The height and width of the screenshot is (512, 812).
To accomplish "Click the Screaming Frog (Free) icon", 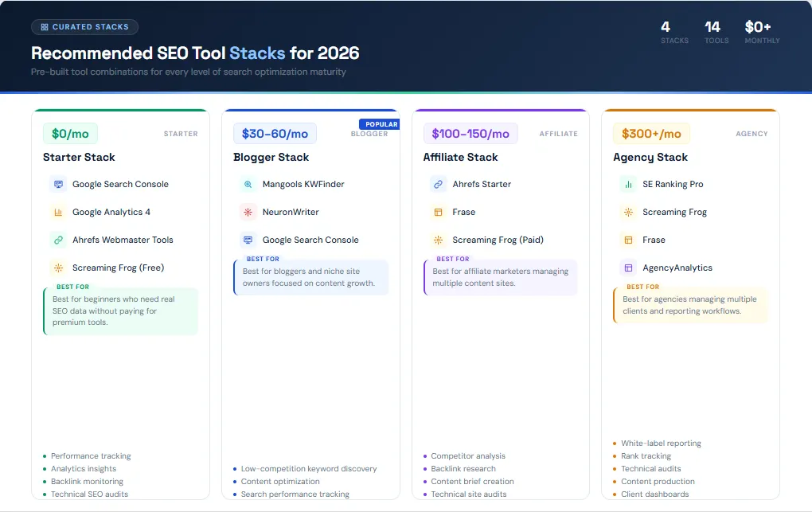I will (x=59, y=268).
